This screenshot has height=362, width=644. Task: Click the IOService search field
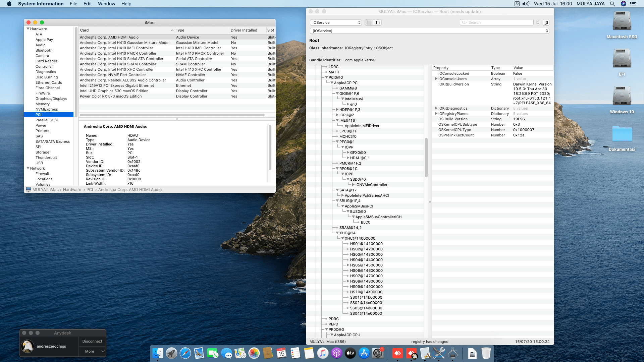pyautogui.click(x=496, y=22)
